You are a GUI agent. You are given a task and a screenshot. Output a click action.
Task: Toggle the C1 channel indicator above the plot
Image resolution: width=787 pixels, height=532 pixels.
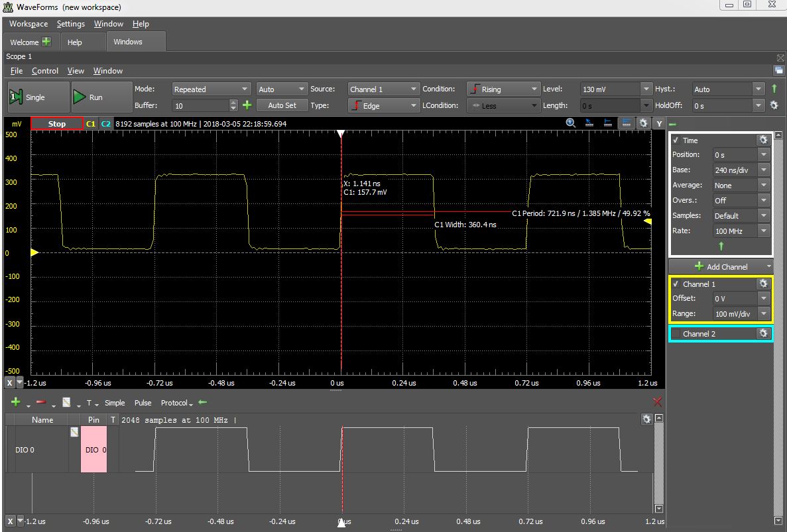[91, 123]
